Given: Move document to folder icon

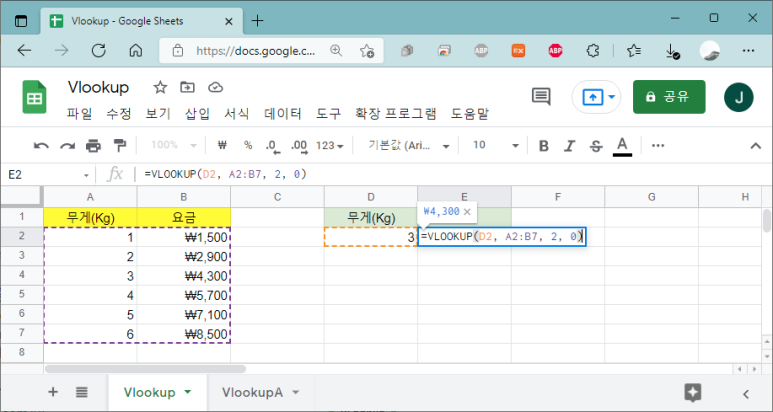Looking at the screenshot, I should tap(187, 88).
